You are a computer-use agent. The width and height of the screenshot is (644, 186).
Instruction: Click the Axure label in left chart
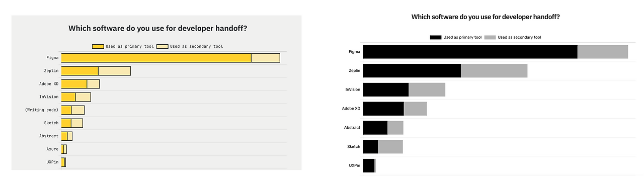click(52, 149)
